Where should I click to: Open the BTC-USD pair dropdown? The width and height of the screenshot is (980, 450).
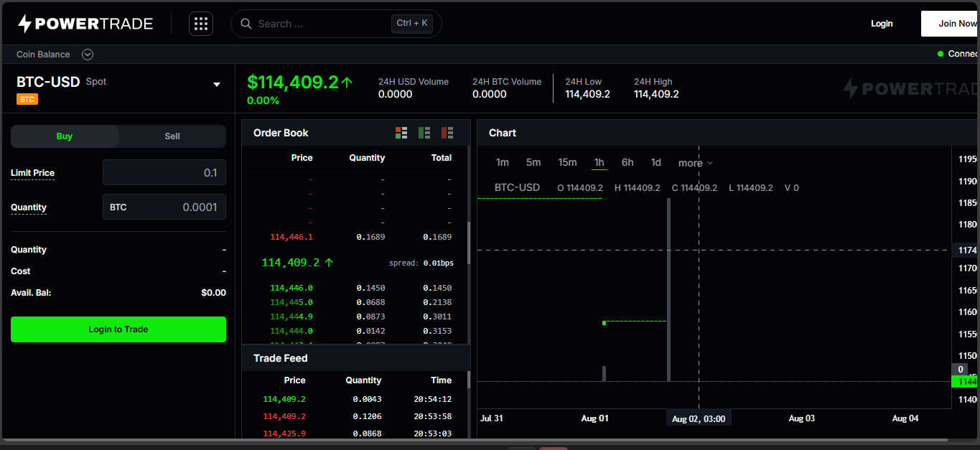[217, 85]
